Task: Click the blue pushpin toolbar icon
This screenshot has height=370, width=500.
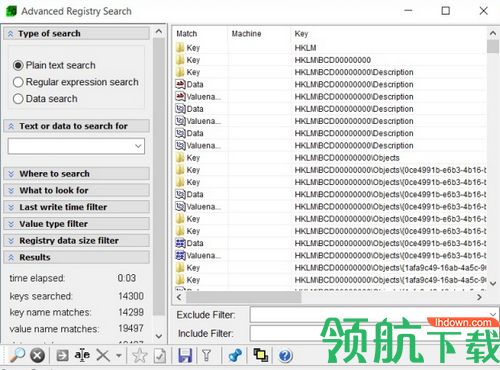Action: click(235, 355)
